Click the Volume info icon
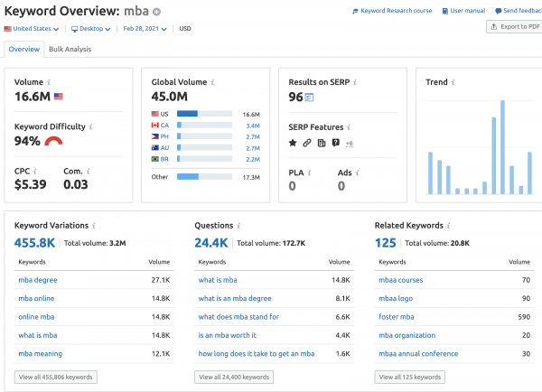The image size is (542, 392). pyautogui.click(x=49, y=82)
